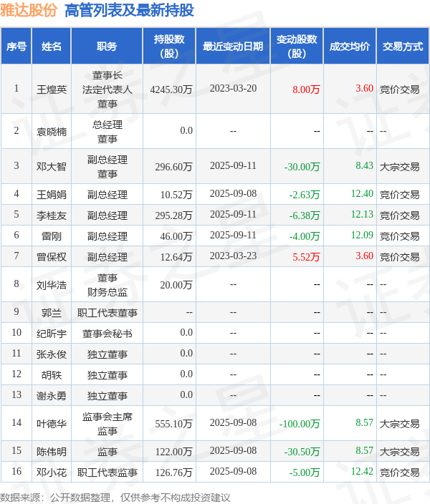The height and width of the screenshot is (504, 430).
Task: Click the name 郭兰
Action: pos(52,313)
